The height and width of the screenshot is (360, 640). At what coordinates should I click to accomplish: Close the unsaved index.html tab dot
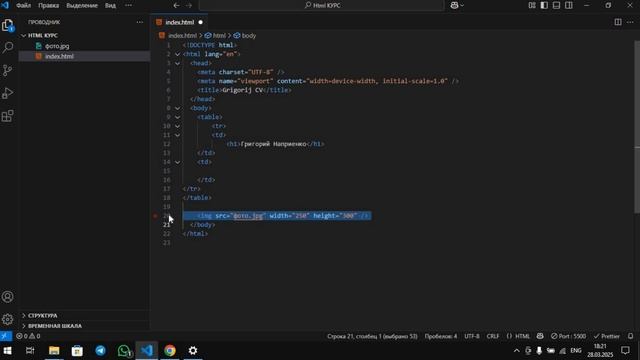[200, 22]
